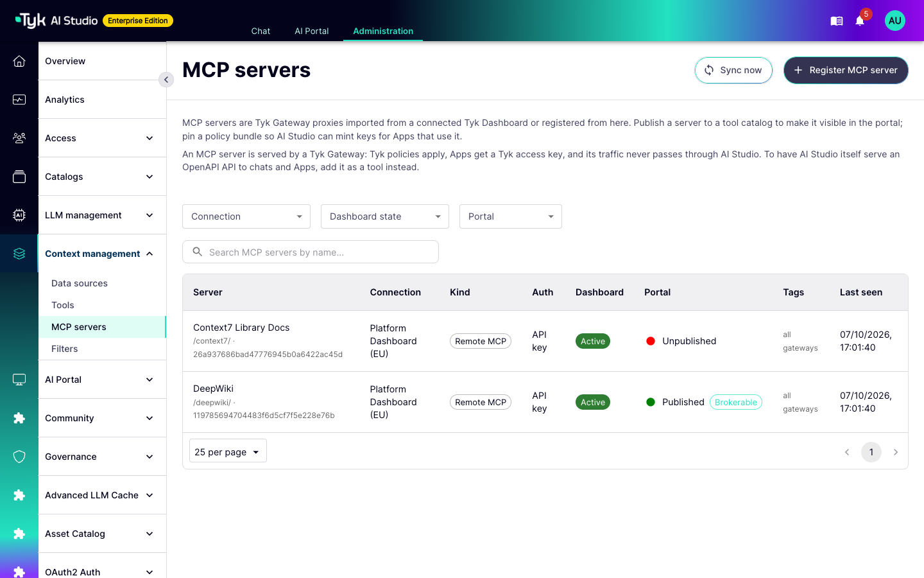This screenshot has height=578, width=924.
Task: Expand the LLM management section
Action: click(103, 215)
